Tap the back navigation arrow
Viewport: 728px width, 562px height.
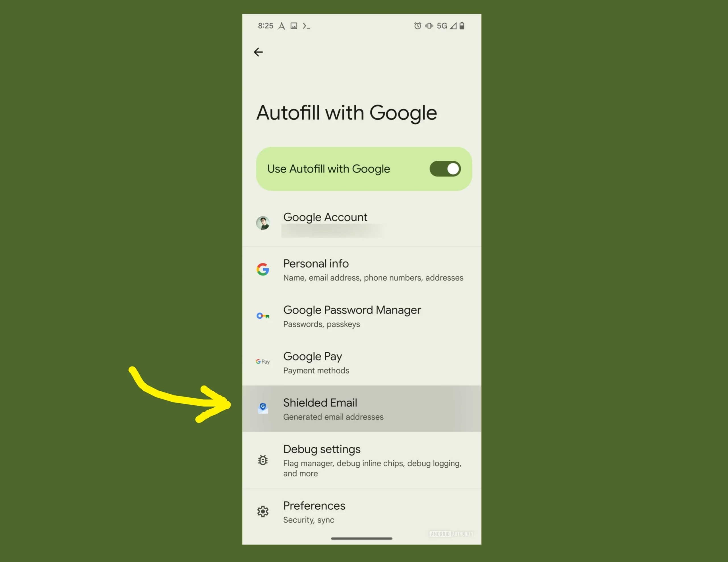pos(258,52)
